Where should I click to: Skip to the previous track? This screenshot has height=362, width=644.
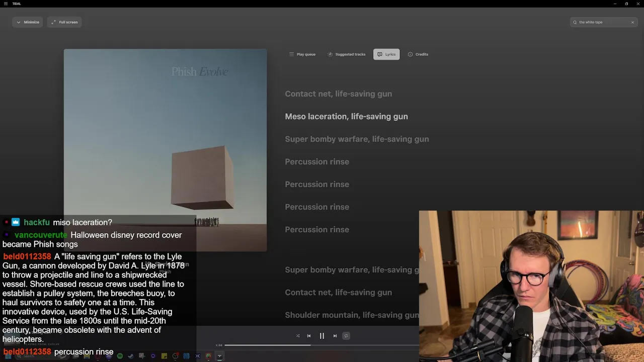(309, 336)
